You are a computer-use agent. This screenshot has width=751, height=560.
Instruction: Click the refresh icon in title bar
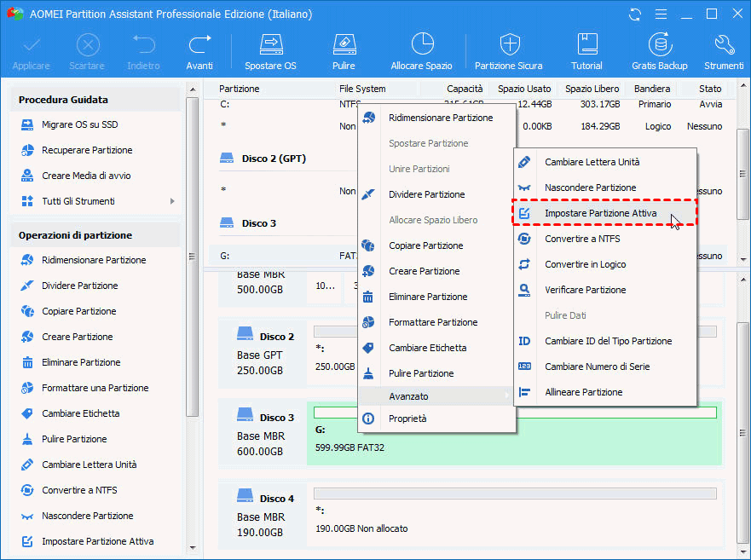pyautogui.click(x=634, y=14)
